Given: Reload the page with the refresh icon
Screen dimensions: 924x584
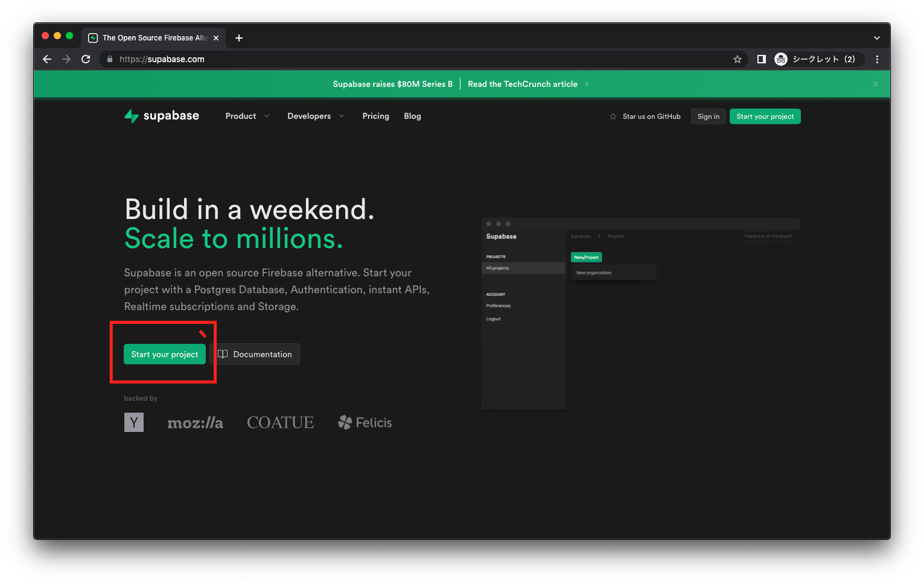Looking at the screenshot, I should pos(86,59).
